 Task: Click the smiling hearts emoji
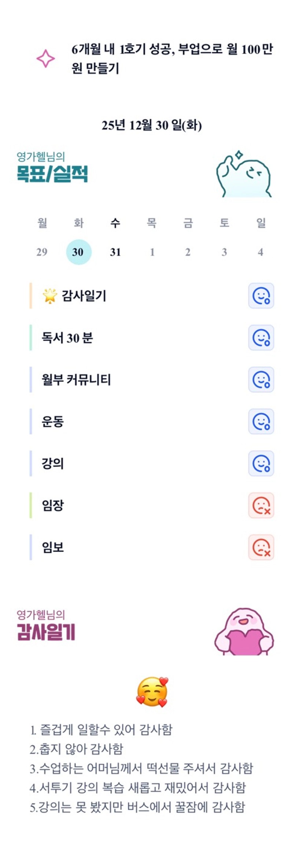152,692
